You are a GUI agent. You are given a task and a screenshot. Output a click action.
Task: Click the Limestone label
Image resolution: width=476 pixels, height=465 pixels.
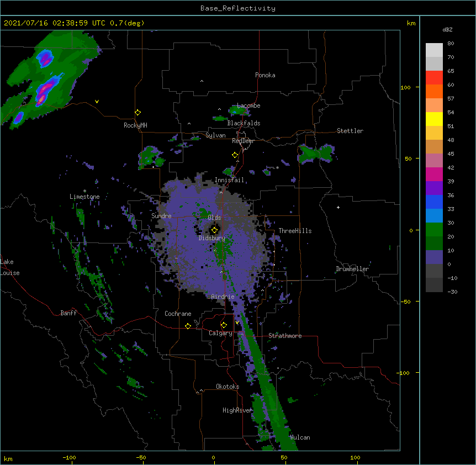click(x=84, y=197)
